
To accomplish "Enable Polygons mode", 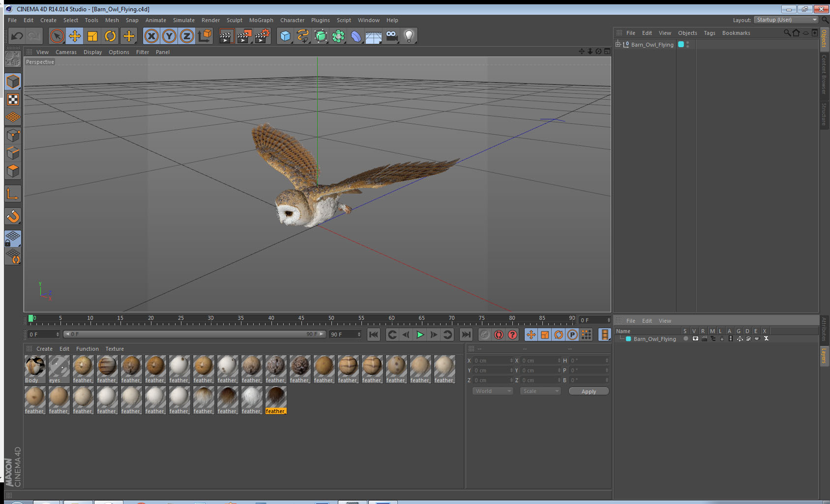I will point(13,171).
